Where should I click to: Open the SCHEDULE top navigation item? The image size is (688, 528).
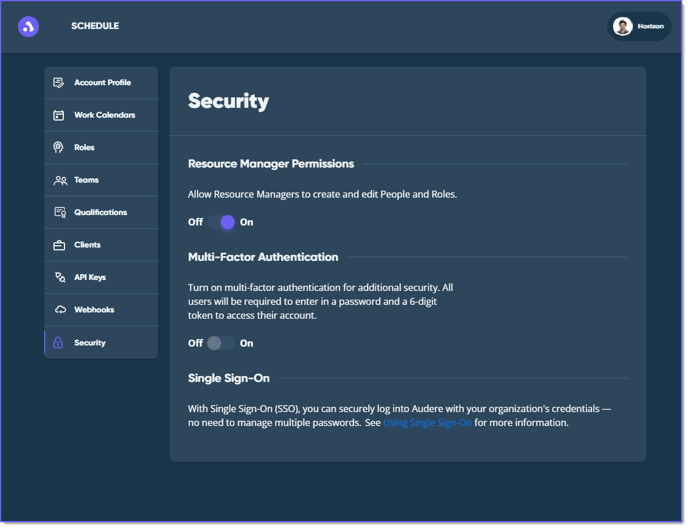(x=95, y=26)
